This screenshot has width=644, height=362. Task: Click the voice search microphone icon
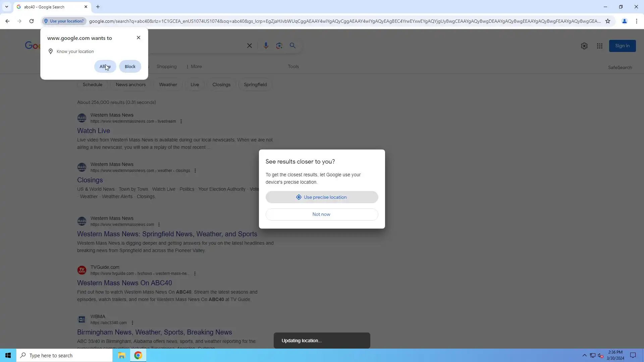coord(266,46)
